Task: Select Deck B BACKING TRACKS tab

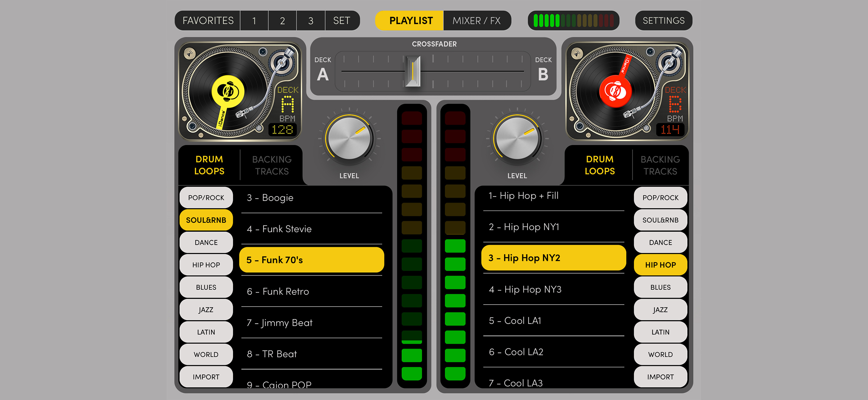Action: tap(660, 165)
